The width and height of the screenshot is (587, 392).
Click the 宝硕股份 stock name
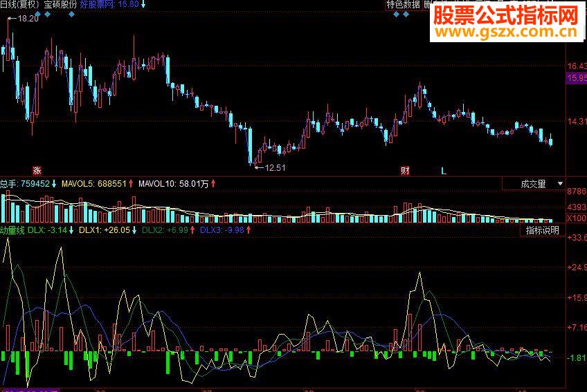60,4
